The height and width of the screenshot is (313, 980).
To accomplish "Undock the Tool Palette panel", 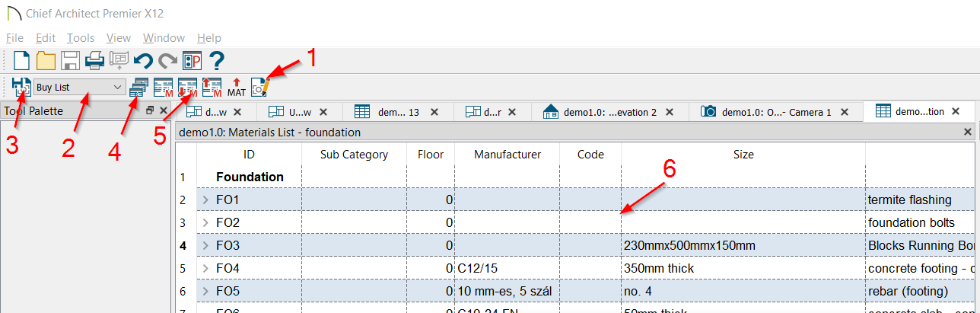I will click(x=150, y=111).
